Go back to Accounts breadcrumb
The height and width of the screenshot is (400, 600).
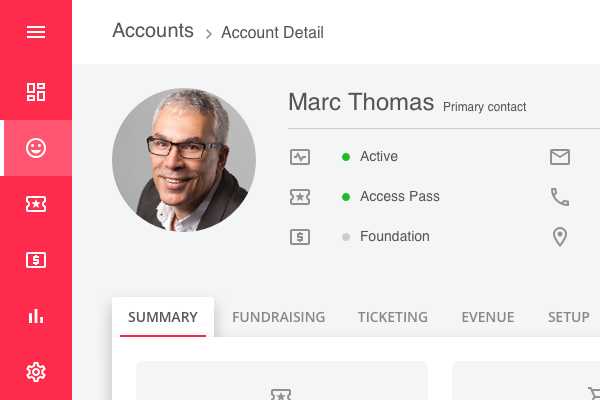point(153,30)
